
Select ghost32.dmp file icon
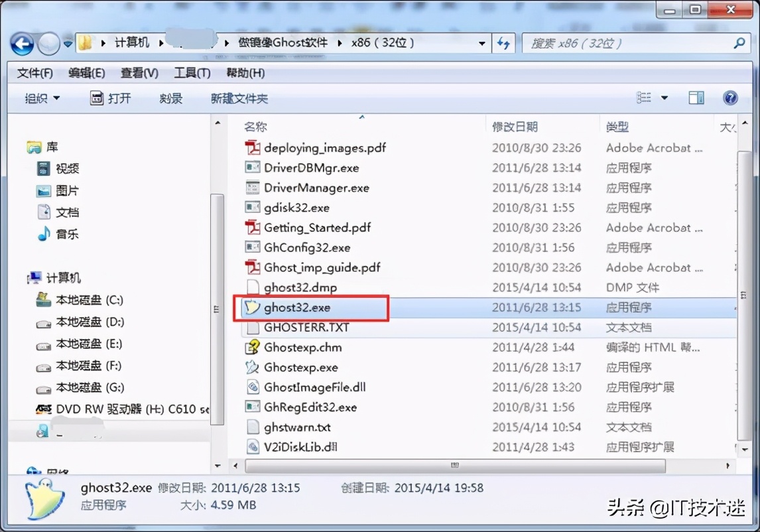pyautogui.click(x=252, y=287)
